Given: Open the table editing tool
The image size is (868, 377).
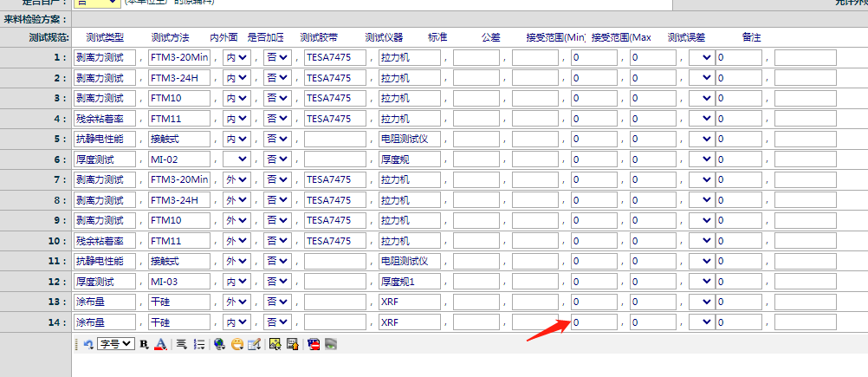Looking at the screenshot, I should pos(254,344).
